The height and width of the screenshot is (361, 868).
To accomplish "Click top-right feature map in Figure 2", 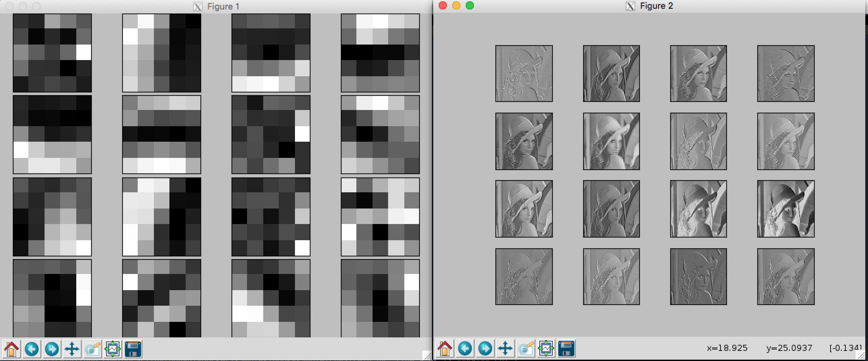I will [786, 74].
